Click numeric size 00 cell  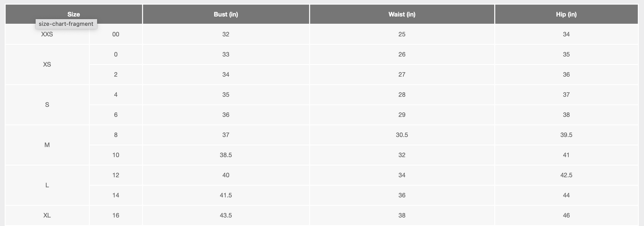(x=116, y=34)
